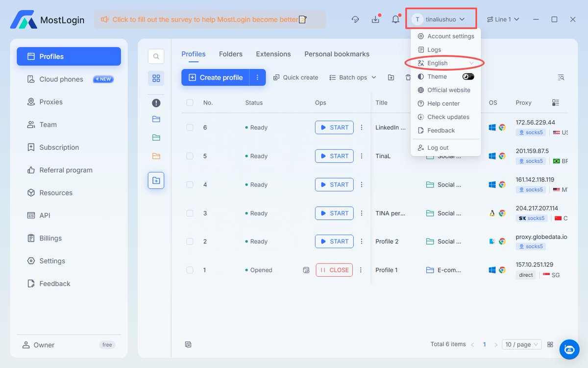Open the notifications bell
The width and height of the screenshot is (588, 368).
coord(395,19)
